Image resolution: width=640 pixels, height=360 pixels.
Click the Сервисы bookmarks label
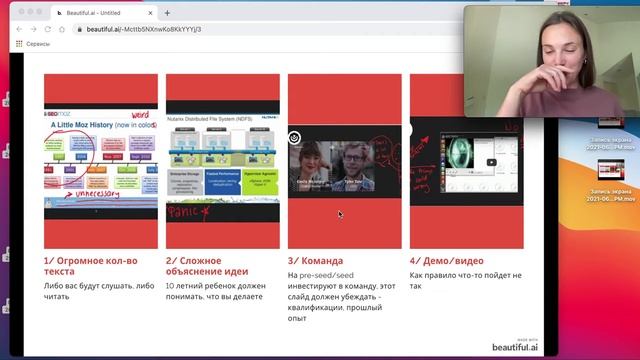(38, 44)
